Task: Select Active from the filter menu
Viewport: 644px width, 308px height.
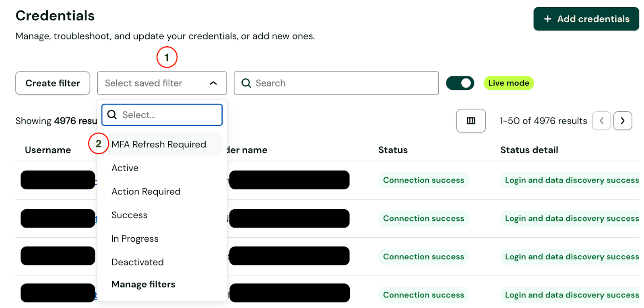Action: pyautogui.click(x=125, y=168)
